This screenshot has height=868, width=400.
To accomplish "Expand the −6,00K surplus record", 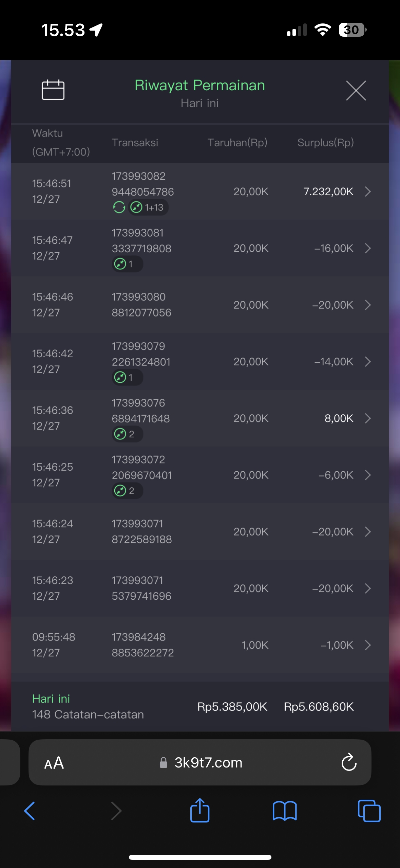I will point(368,475).
